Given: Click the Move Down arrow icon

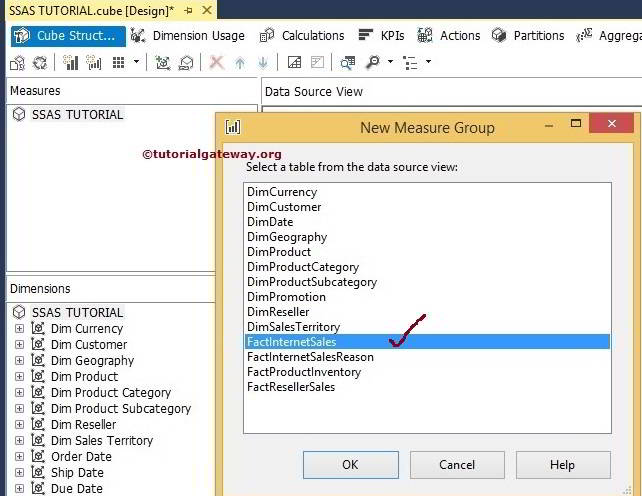Looking at the screenshot, I should tap(263, 62).
